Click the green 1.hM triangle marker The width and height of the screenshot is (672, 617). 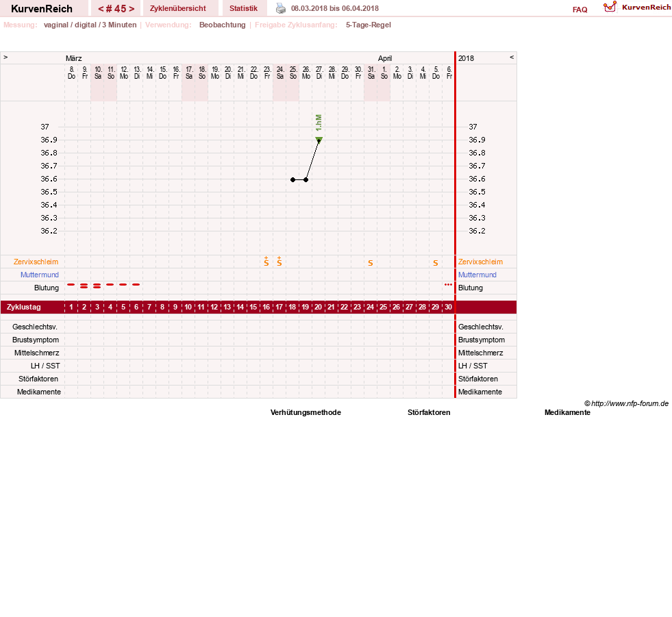(x=319, y=139)
